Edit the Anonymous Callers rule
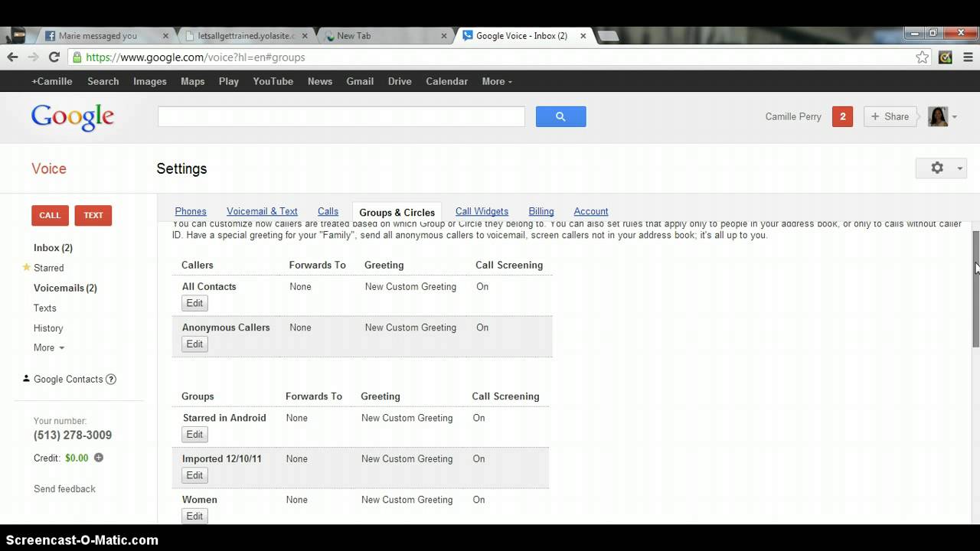 [194, 344]
